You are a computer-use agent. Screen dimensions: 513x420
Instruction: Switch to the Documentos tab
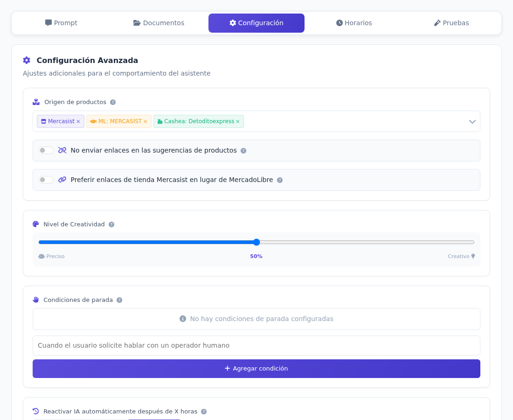(x=159, y=23)
